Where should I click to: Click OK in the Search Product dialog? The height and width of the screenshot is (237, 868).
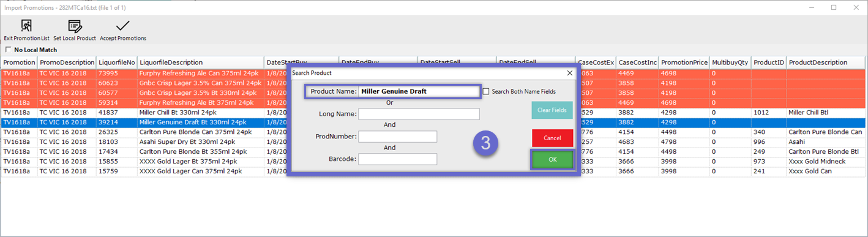552,159
